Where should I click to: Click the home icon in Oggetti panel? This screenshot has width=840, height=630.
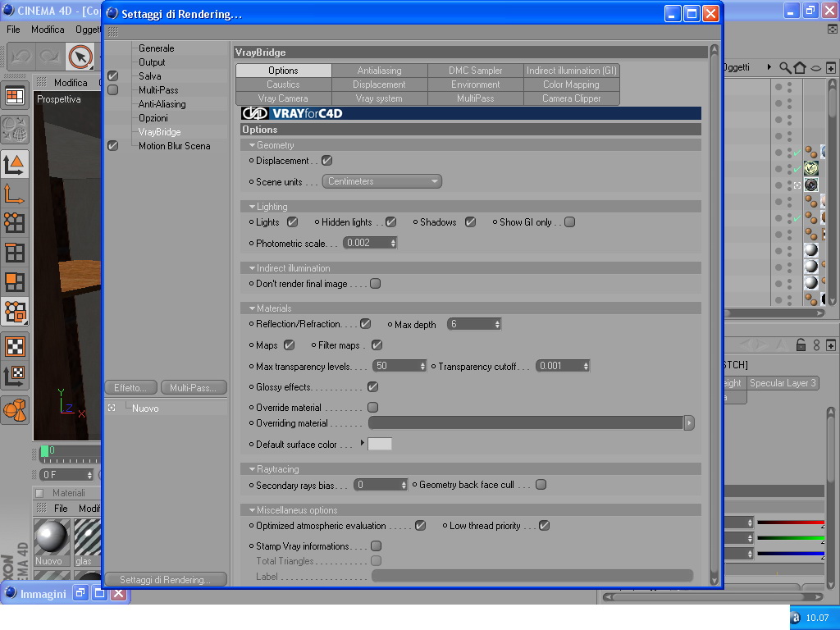(x=800, y=67)
